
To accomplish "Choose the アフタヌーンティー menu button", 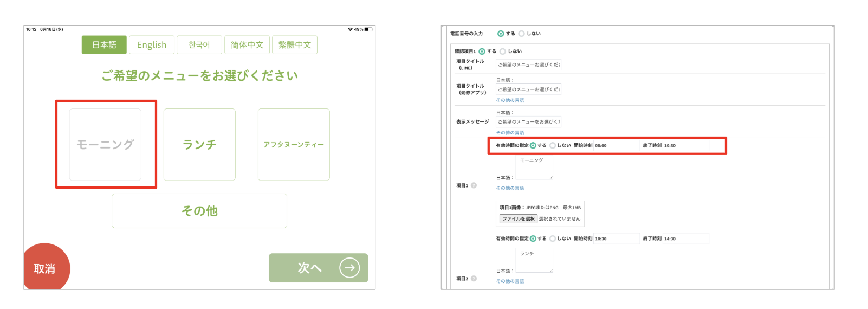I will coord(294,145).
